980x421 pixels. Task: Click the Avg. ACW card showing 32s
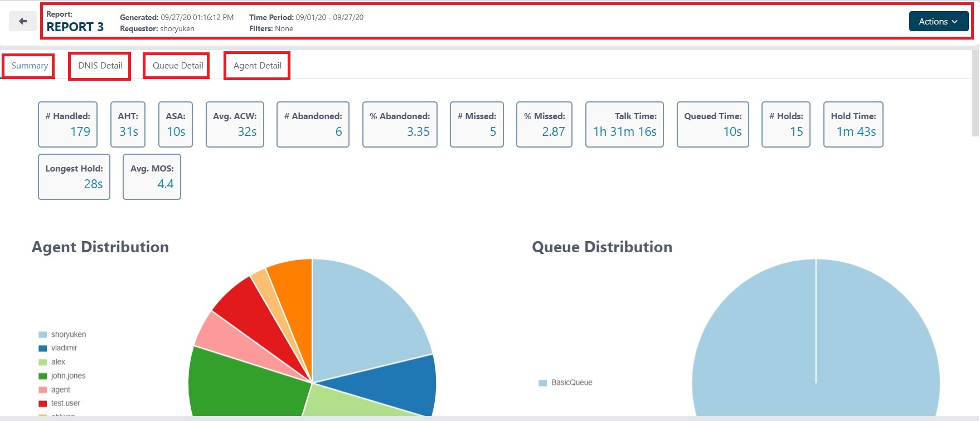pyautogui.click(x=235, y=124)
